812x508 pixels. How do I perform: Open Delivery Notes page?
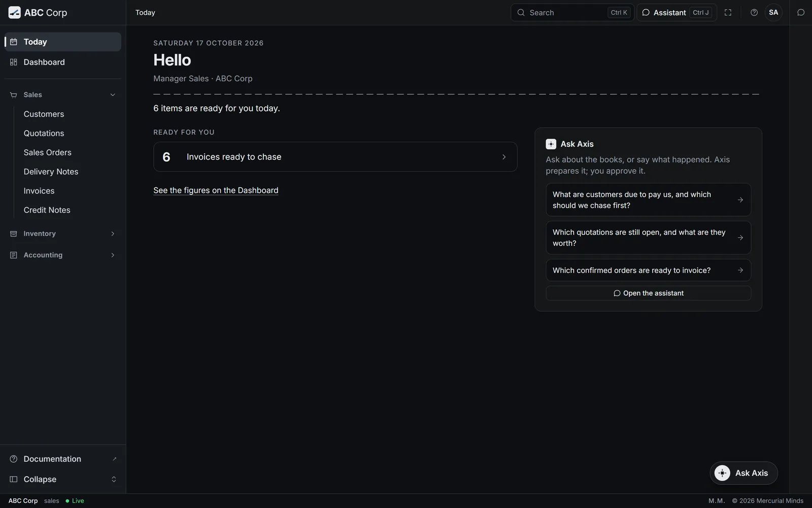click(x=51, y=172)
